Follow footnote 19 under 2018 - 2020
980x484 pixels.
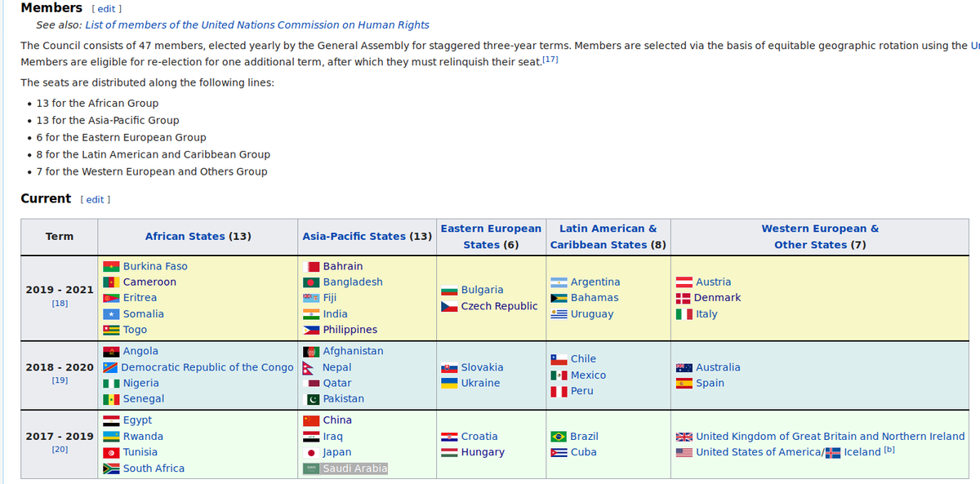(60, 380)
